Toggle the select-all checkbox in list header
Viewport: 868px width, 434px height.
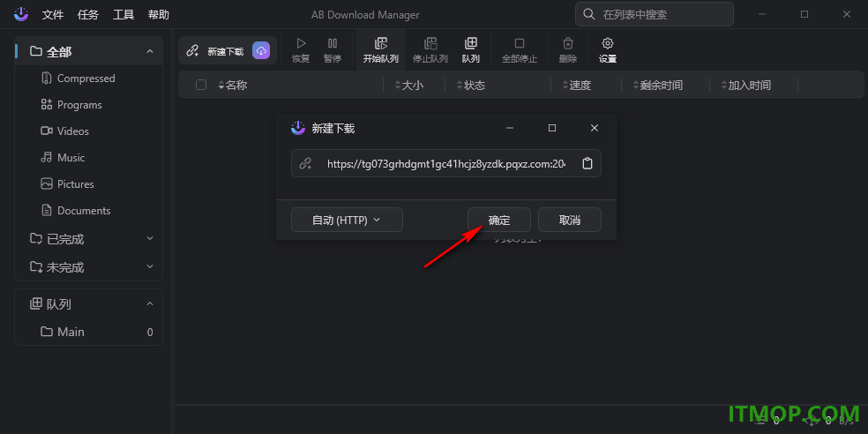(201, 85)
